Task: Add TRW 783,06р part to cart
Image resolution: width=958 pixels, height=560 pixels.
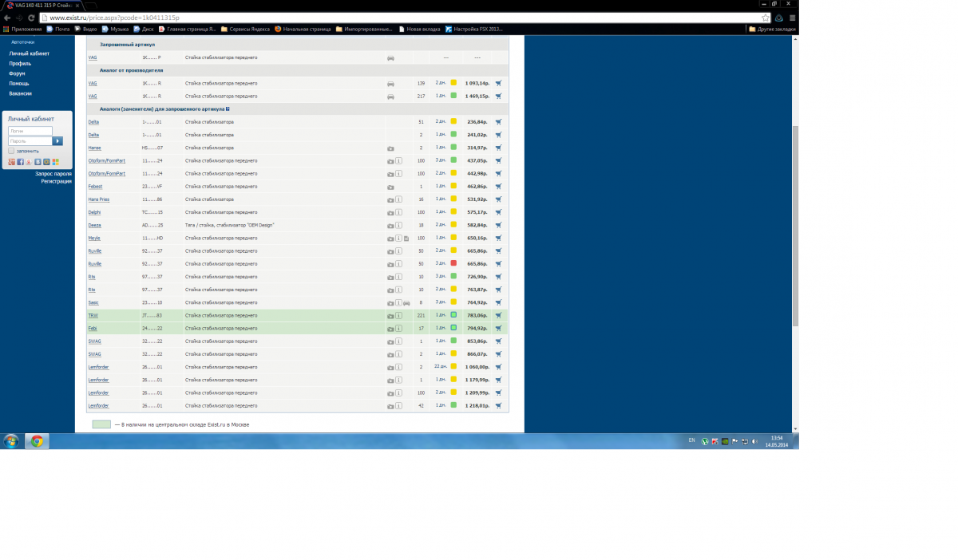Action: (498, 316)
